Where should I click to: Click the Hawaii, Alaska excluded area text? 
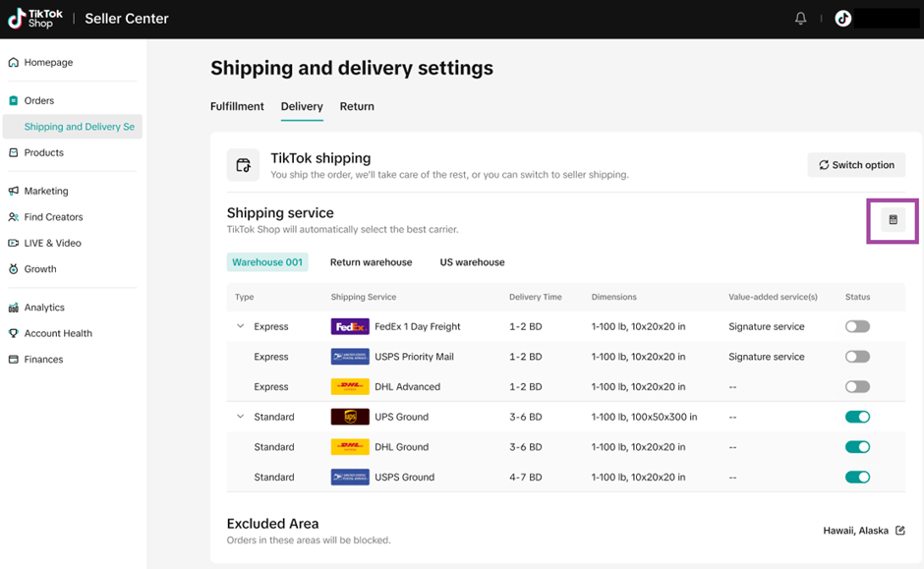tap(855, 530)
